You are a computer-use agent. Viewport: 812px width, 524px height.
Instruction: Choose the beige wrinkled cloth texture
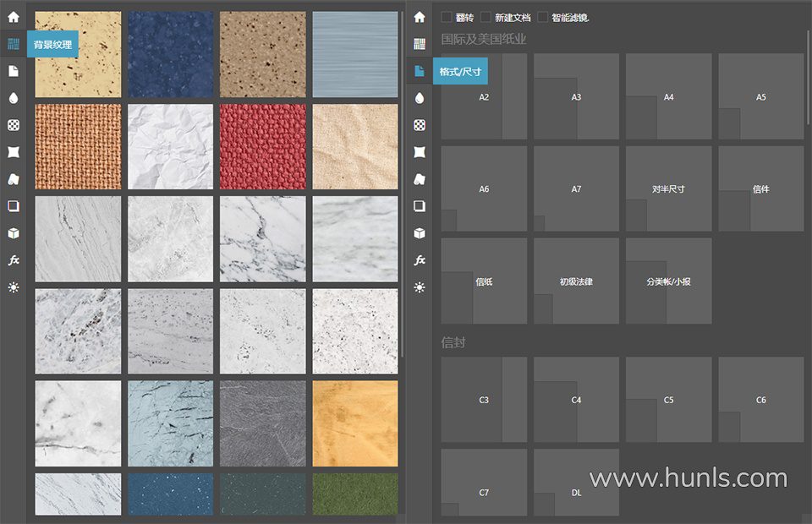(x=355, y=146)
